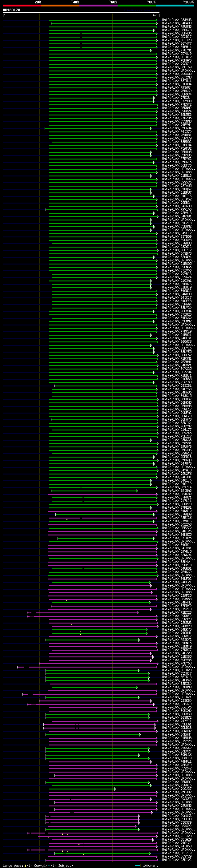Open hit UniRef100_Q8GVS9
Screen dimensions: 197x868
coord(177,714)
